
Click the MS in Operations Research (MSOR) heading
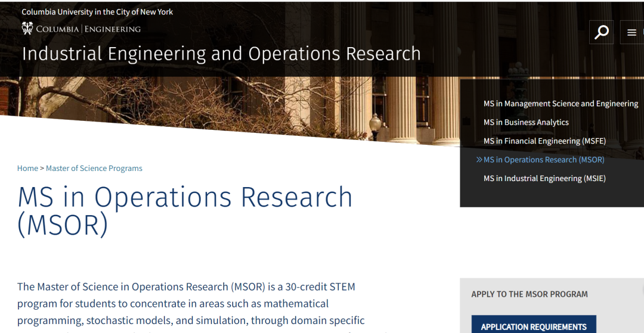pos(185,211)
